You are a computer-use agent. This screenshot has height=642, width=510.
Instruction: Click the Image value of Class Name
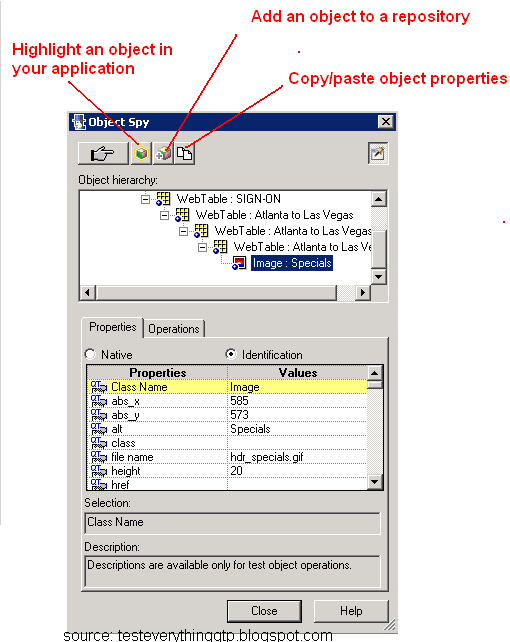pos(245,387)
